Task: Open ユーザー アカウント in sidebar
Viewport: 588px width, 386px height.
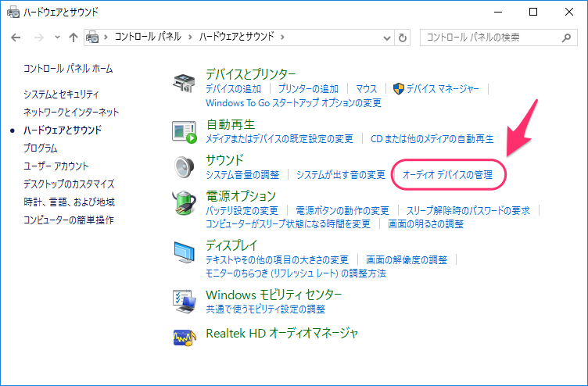Action: [x=56, y=166]
